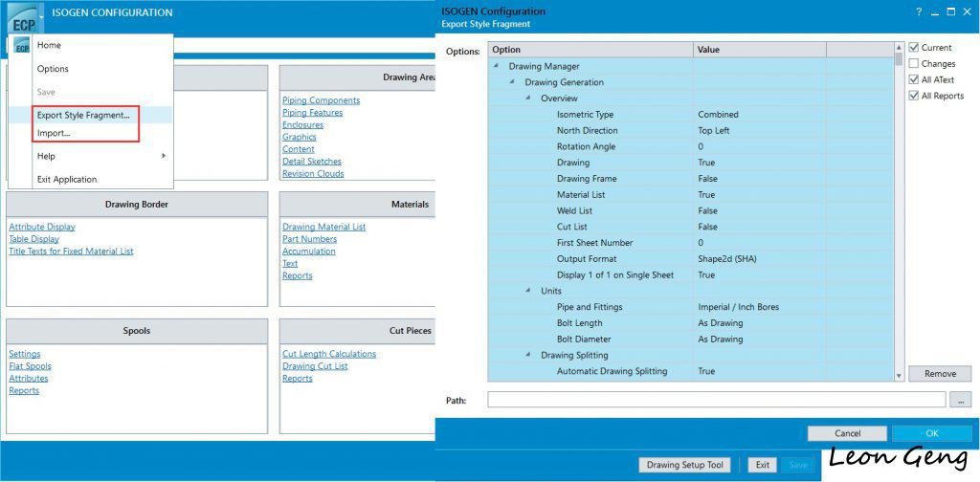Open the ECP menu dropdown arrow
The width and height of the screenshot is (980, 482).
point(41,15)
